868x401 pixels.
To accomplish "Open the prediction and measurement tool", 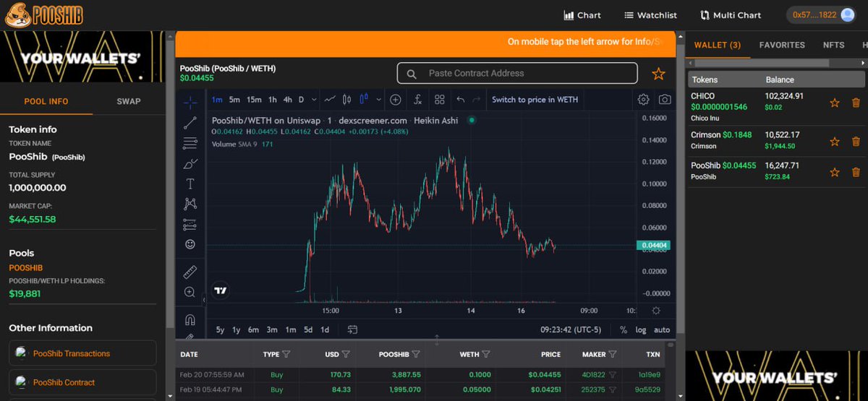I will tap(190, 224).
